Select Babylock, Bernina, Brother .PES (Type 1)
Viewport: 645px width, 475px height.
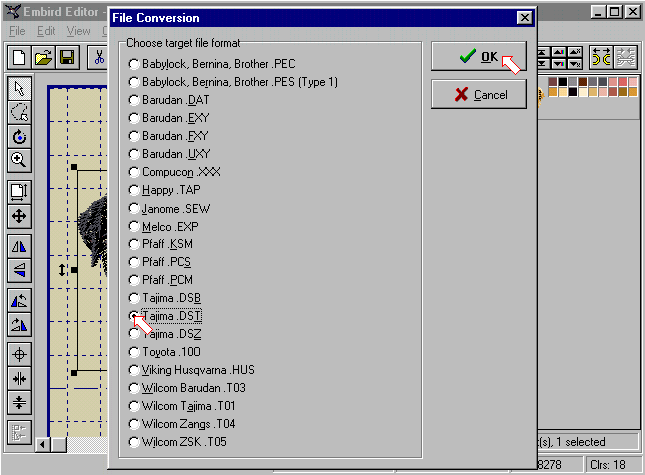click(233, 82)
